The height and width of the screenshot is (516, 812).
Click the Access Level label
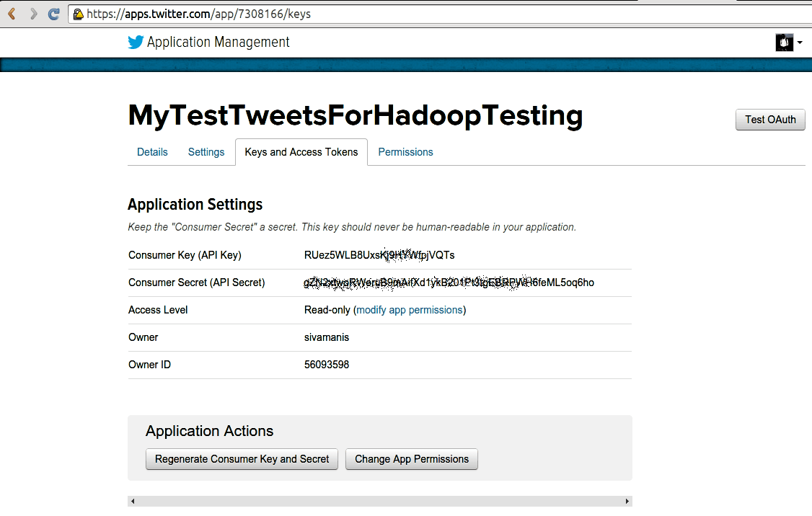pyautogui.click(x=158, y=310)
